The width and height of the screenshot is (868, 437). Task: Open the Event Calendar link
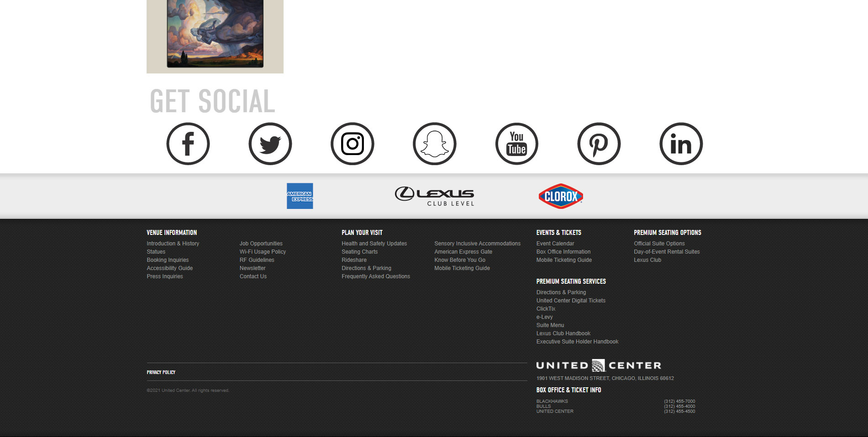[x=555, y=244]
